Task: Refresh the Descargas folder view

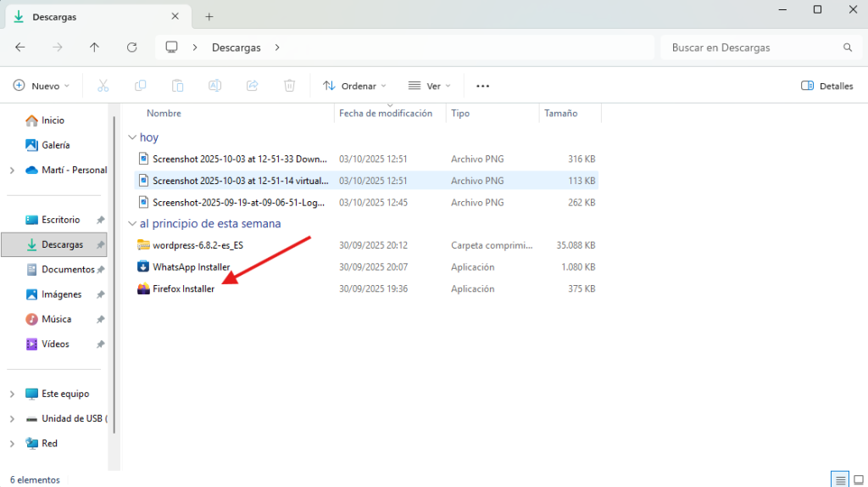Action: 131,48
